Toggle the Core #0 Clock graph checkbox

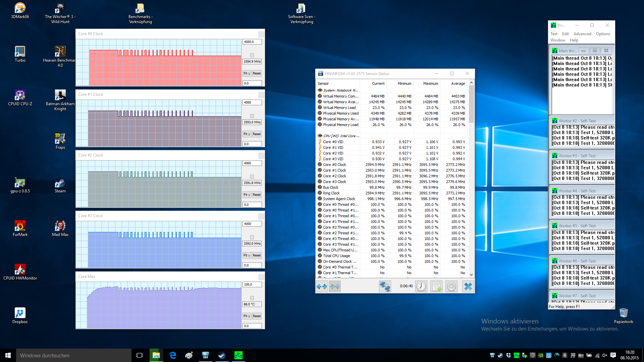(252, 55)
